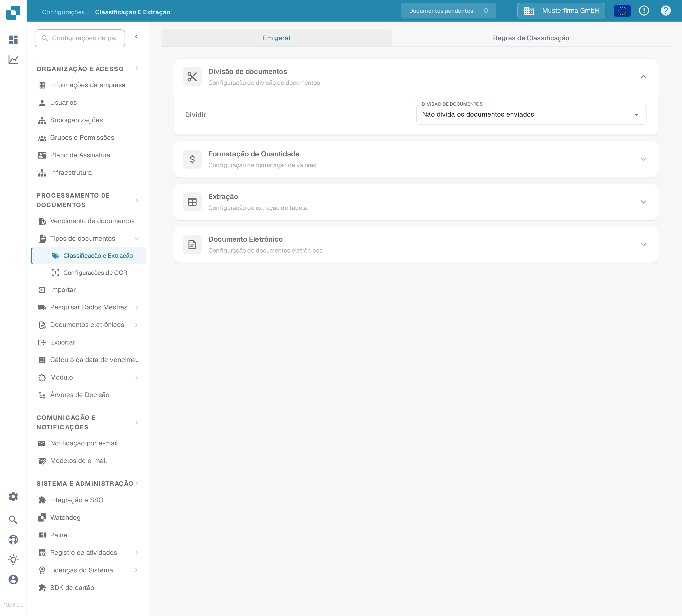Click the app logo at top left
Image resolution: width=682 pixels, height=616 pixels.
pyautogui.click(x=13, y=13)
